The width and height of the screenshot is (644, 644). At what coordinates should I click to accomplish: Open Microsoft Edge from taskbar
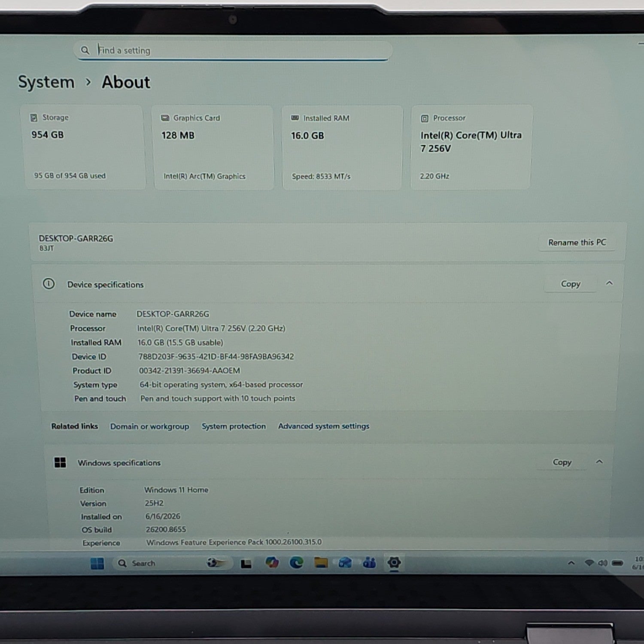(296, 562)
